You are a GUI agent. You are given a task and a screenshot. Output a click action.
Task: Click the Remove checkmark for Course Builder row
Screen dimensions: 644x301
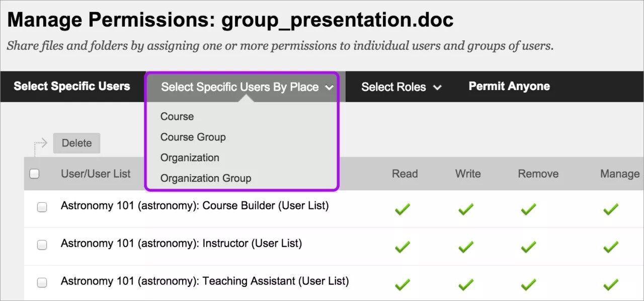528,209
